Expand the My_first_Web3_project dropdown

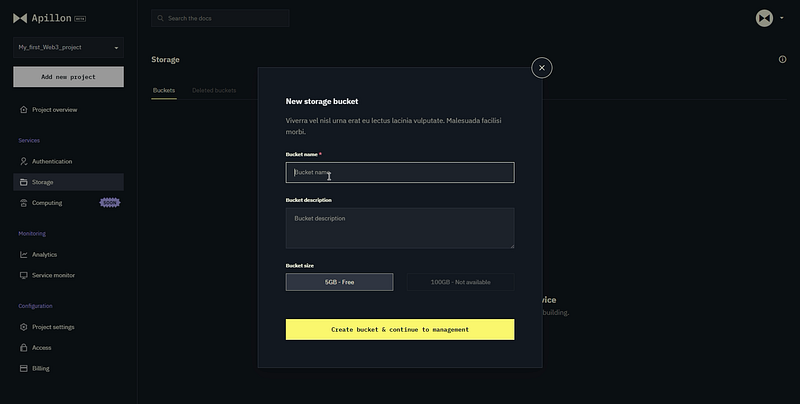click(68, 47)
